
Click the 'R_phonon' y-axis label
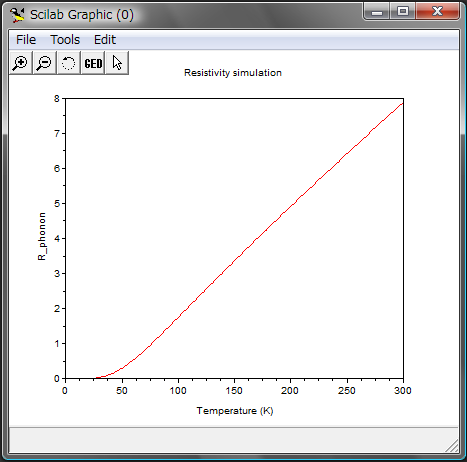pyautogui.click(x=42, y=236)
